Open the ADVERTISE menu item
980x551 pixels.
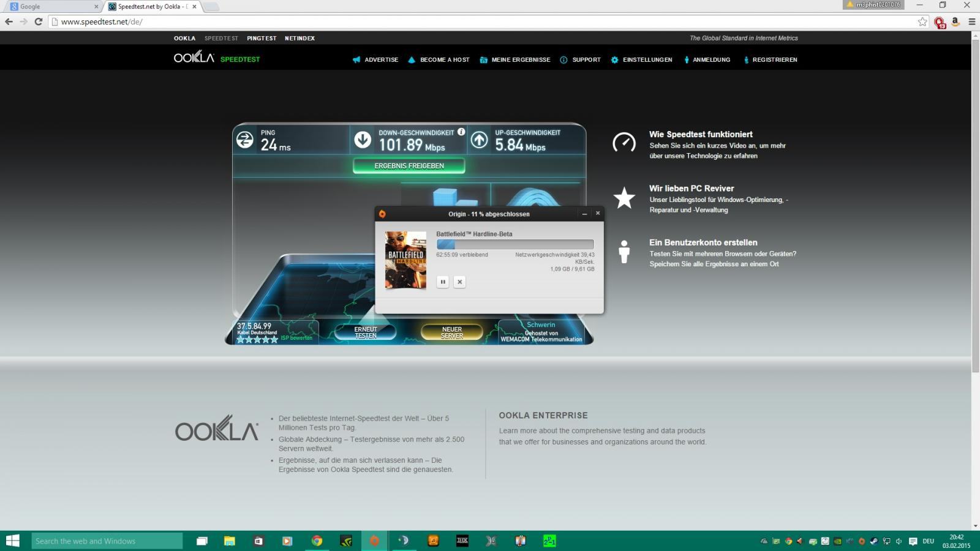pyautogui.click(x=375, y=60)
